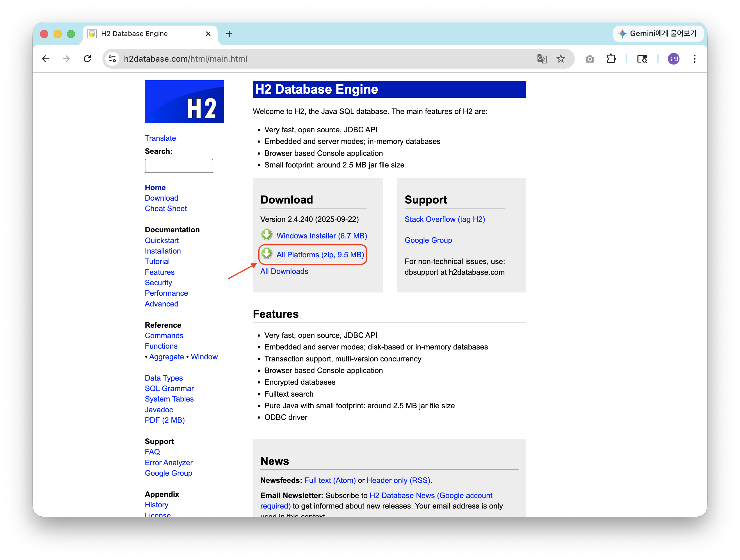Open the sidebar Features link

[160, 272]
